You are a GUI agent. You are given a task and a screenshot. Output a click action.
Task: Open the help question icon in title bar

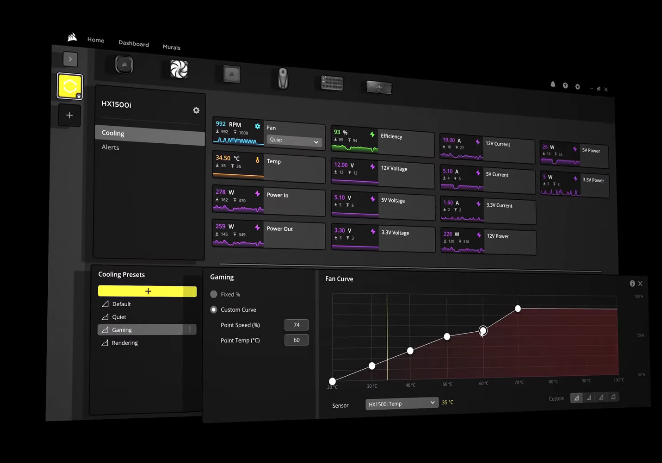565,86
